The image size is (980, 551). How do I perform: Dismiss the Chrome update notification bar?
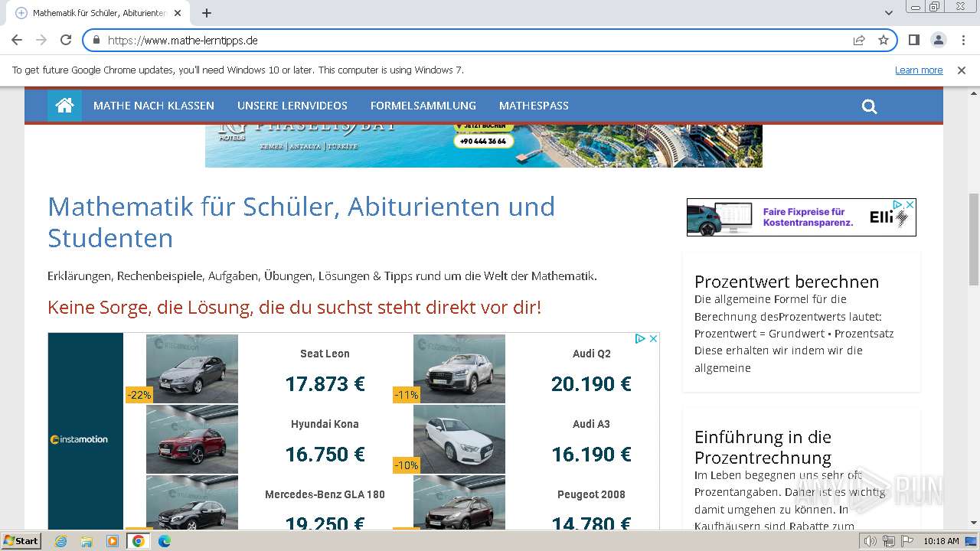pyautogui.click(x=962, y=70)
